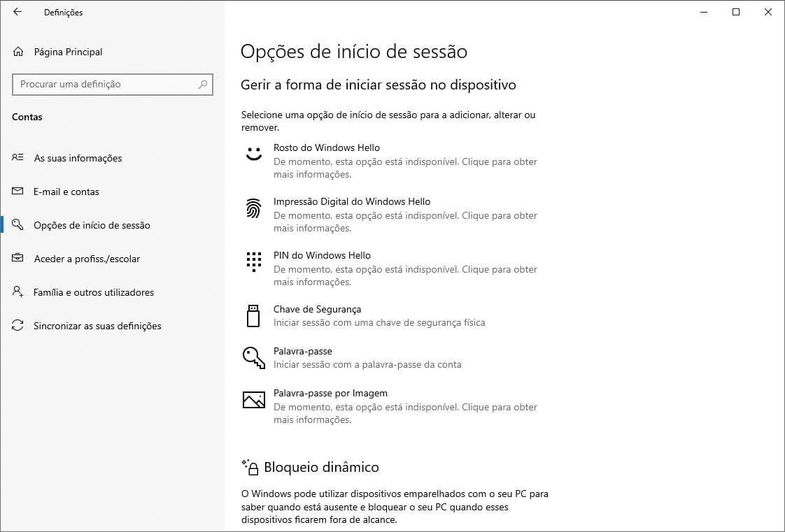Click the key icon next to Palavra-passe
Image resolution: width=785 pixels, height=532 pixels.
254,358
